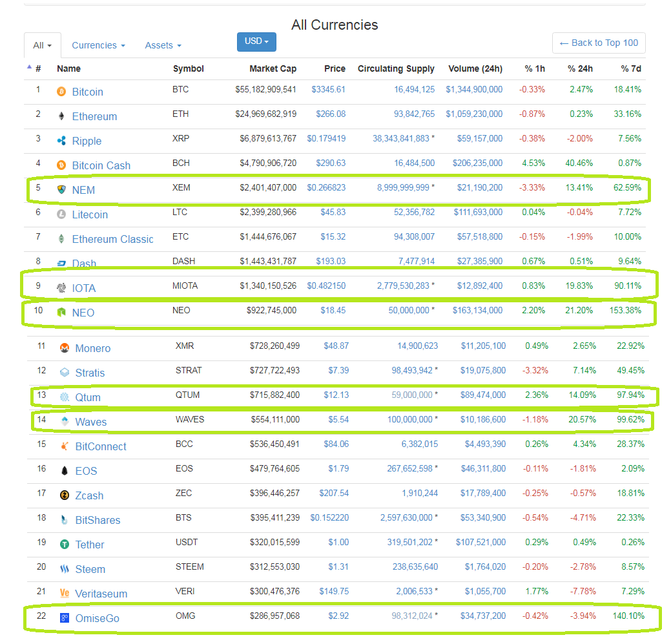The image size is (671, 644).
Task: Click the NEM shield icon
Action: (x=61, y=189)
